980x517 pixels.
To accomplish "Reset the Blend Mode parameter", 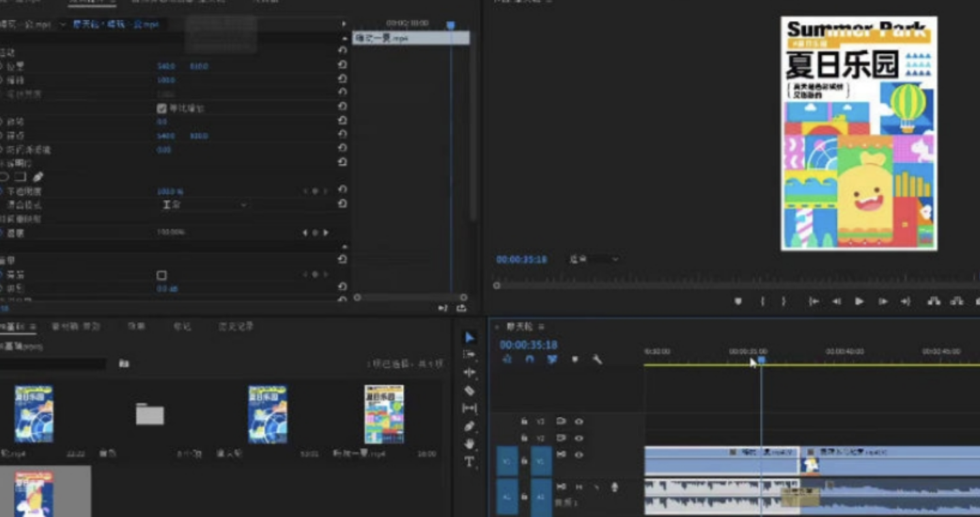I will click(342, 204).
